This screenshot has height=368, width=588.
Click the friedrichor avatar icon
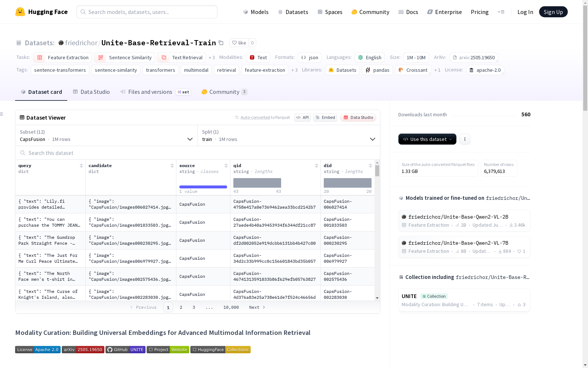click(61, 43)
